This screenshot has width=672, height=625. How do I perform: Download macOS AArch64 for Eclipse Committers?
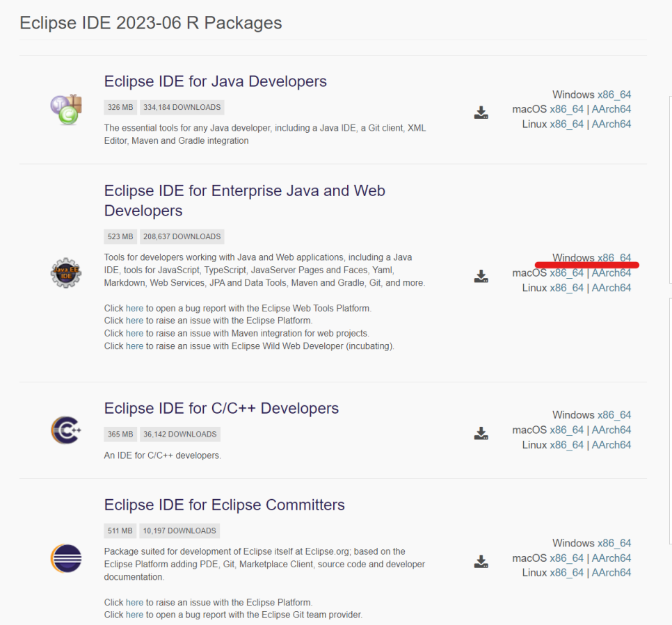(x=611, y=558)
